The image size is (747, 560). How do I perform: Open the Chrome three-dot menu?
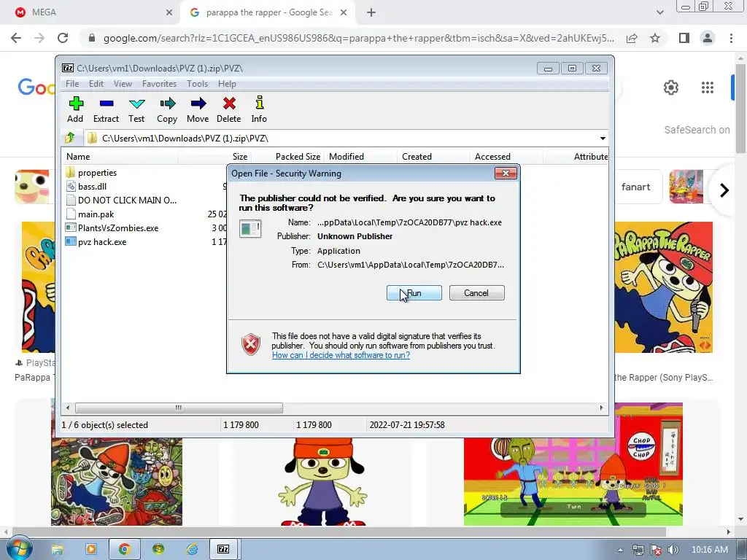pos(731,38)
